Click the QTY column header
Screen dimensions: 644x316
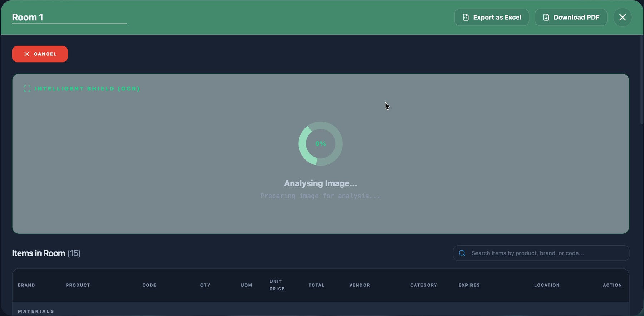pyautogui.click(x=205, y=285)
